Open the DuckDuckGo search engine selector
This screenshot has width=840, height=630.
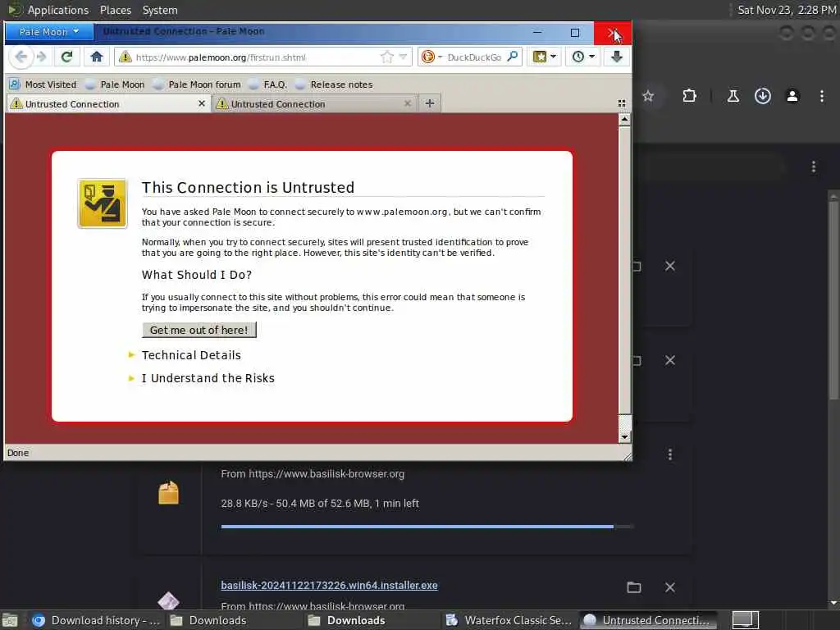(x=431, y=57)
